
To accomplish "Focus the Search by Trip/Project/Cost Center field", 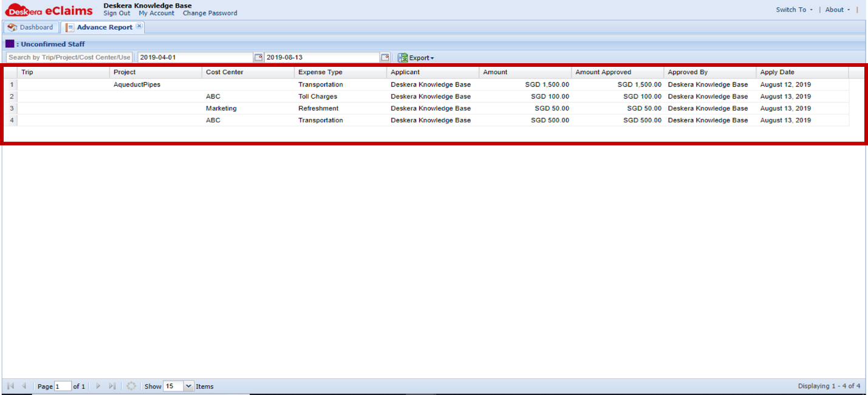I will (69, 57).
